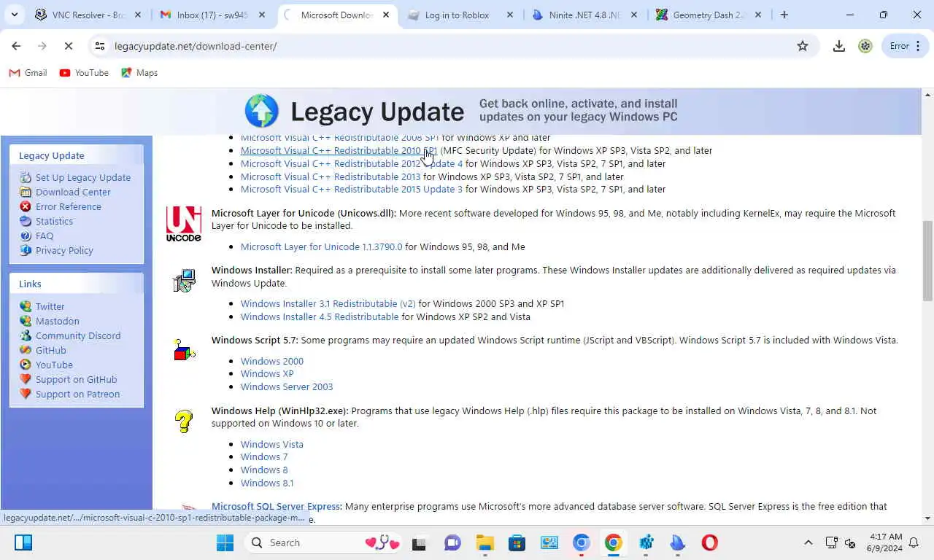The width and height of the screenshot is (934, 560).
Task: Switch to the VNC Resolver tab
Action: 89,15
